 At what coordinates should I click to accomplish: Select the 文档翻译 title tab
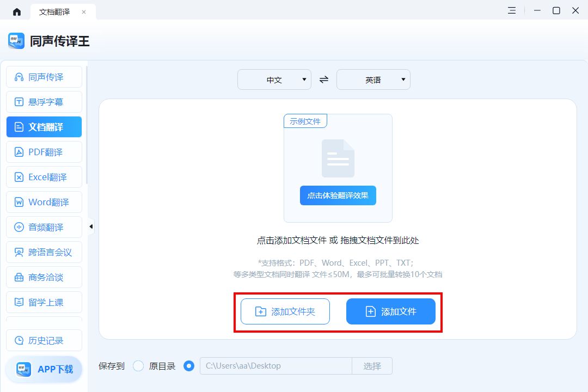54,12
